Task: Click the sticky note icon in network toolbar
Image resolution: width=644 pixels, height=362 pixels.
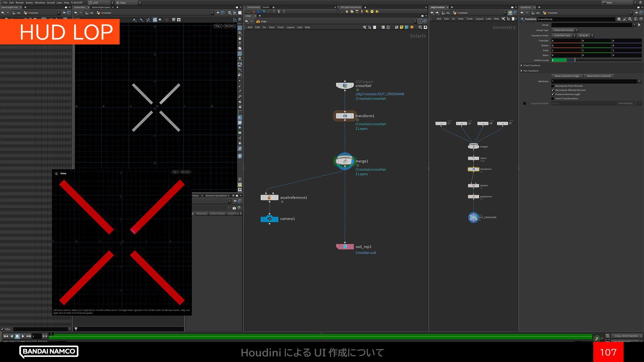Action: [401, 27]
